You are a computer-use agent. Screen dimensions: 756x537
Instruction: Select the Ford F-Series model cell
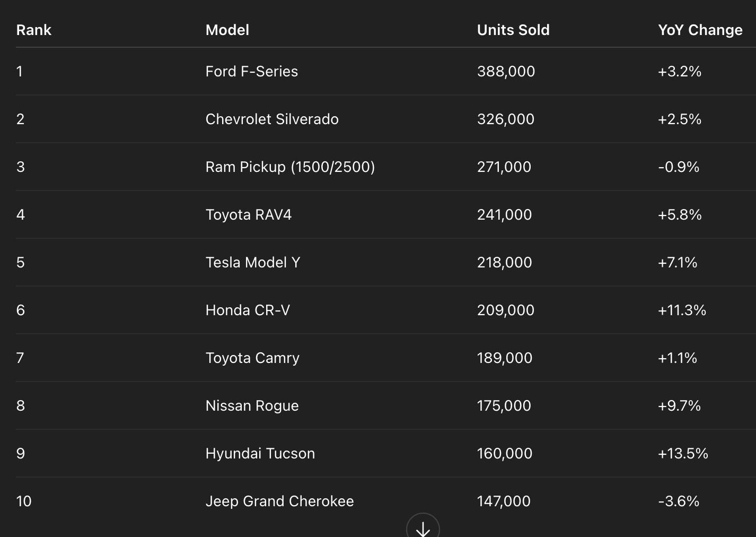pyautogui.click(x=251, y=71)
